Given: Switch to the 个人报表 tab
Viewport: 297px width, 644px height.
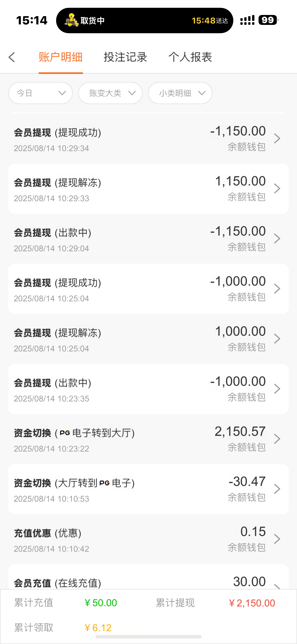Looking at the screenshot, I should (190, 57).
